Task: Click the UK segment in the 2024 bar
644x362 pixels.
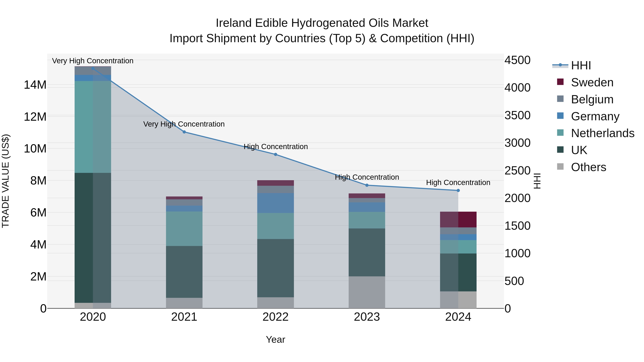Action: click(458, 273)
